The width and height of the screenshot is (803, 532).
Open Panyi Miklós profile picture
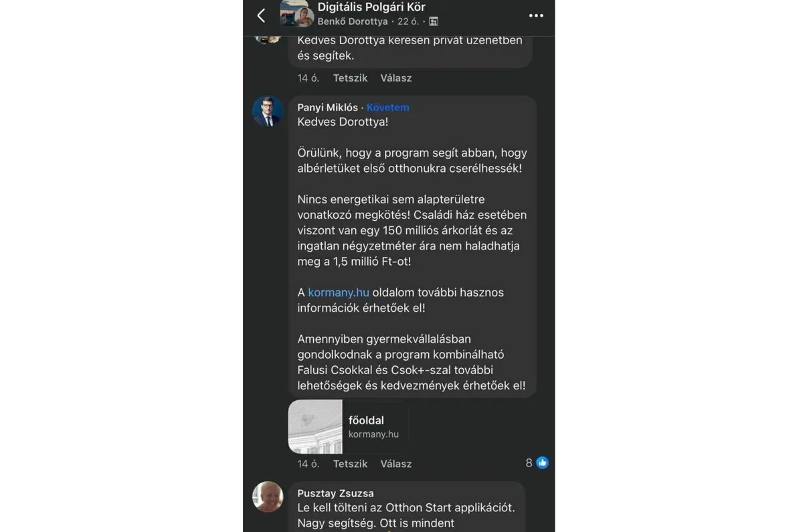tap(268, 111)
